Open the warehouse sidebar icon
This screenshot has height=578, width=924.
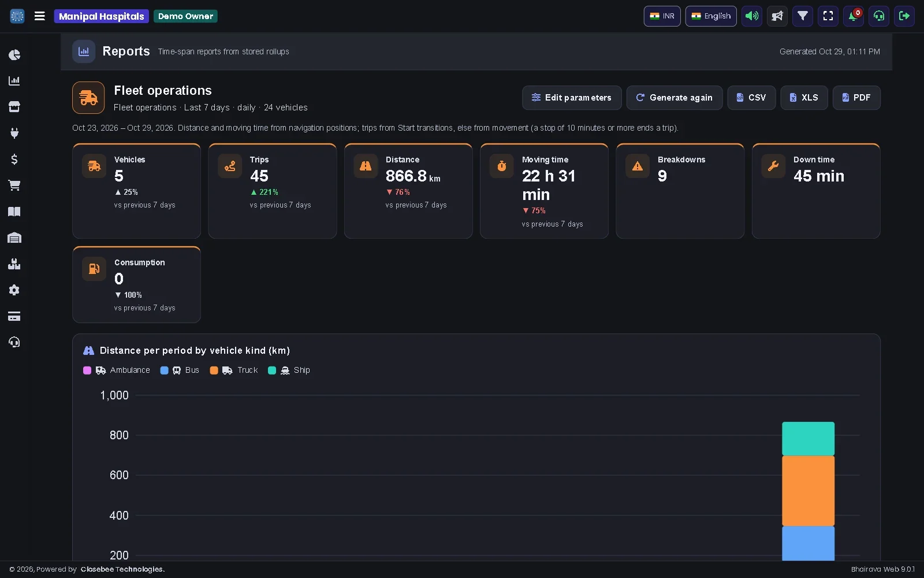pyautogui.click(x=14, y=238)
